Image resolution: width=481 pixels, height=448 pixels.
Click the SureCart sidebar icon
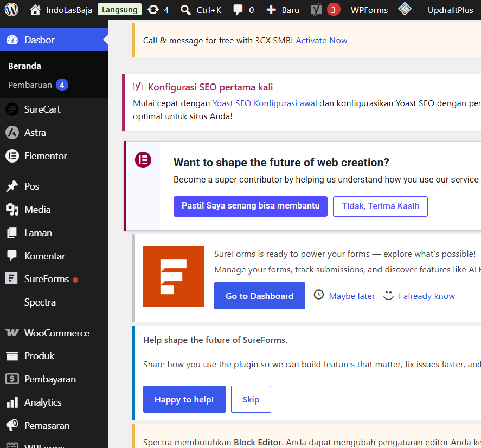(12, 109)
